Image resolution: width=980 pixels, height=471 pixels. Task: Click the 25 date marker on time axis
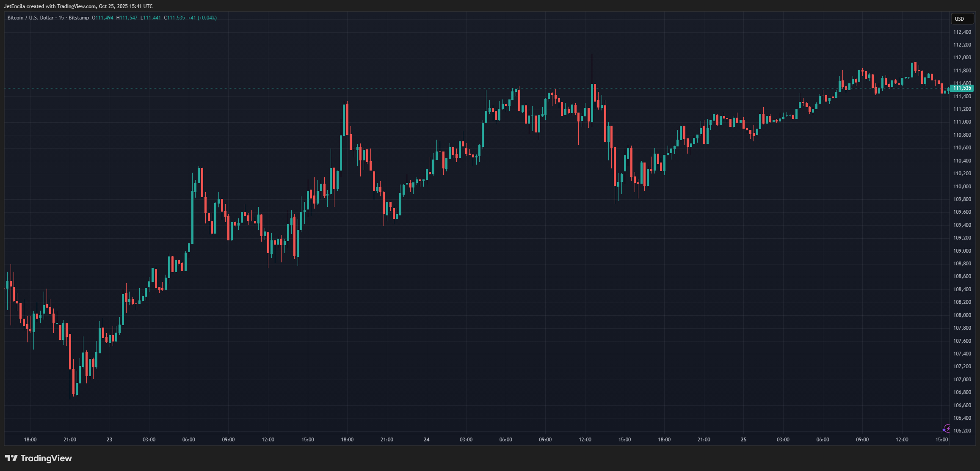743,440
